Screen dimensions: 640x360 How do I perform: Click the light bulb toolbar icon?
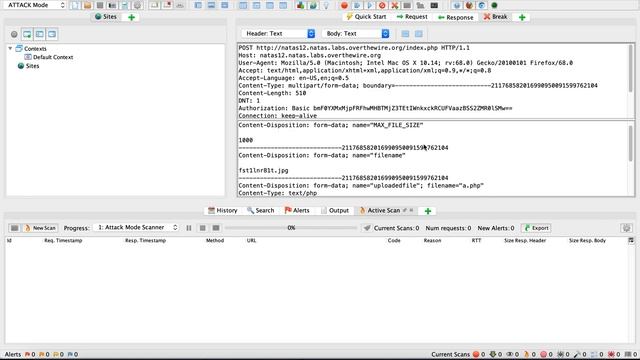pyautogui.click(x=326, y=5)
